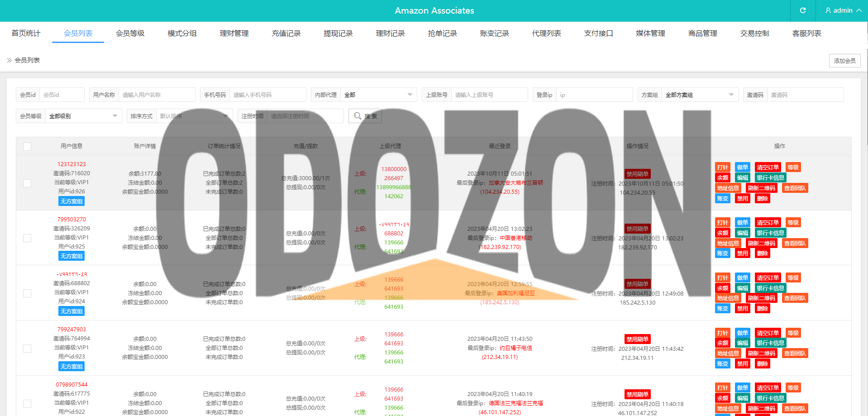Click 禁用刷单 for user 123123123
This screenshot has width=868, height=416.
[638, 174]
